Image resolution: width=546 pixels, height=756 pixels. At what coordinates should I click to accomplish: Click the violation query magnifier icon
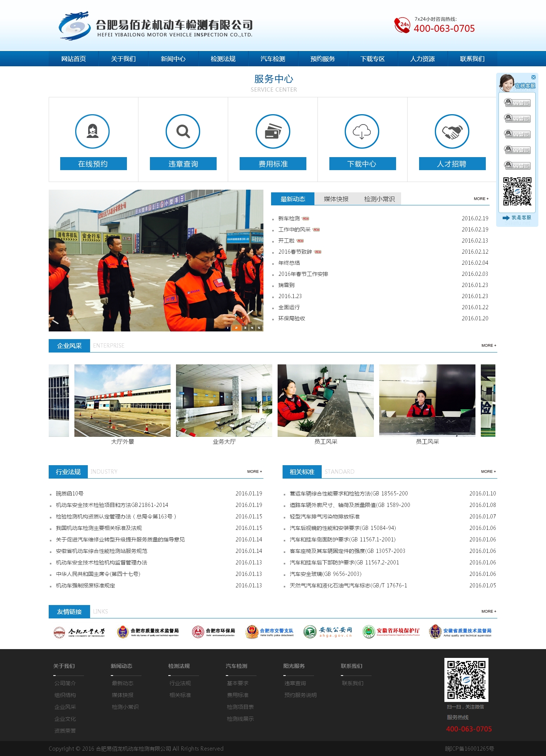click(183, 131)
